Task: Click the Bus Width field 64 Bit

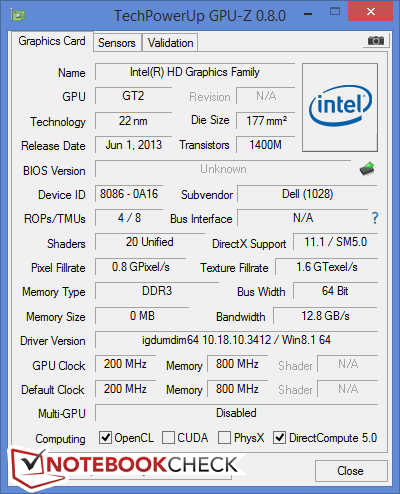Action: pyautogui.click(x=336, y=291)
